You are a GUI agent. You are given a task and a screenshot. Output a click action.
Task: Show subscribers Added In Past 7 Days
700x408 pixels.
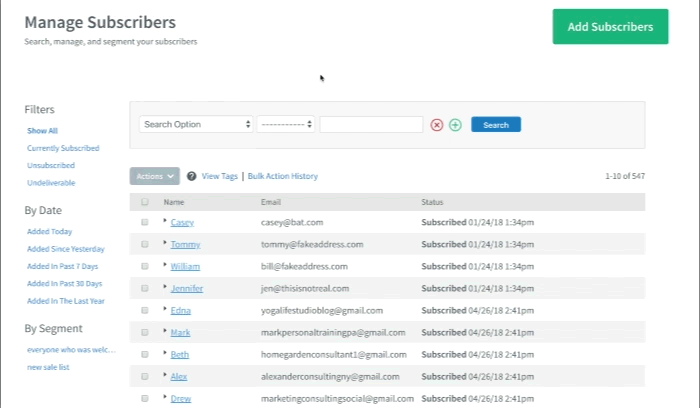click(x=62, y=267)
